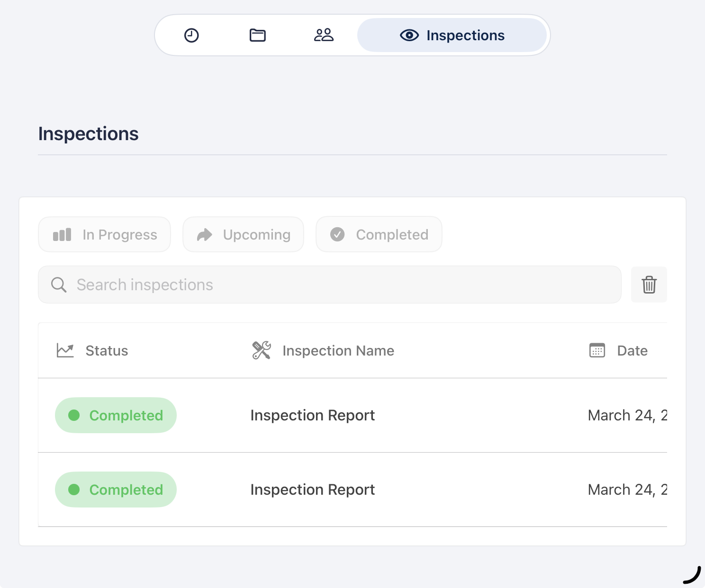Click the trash icon beside the search bar
705x588 pixels.
point(649,285)
